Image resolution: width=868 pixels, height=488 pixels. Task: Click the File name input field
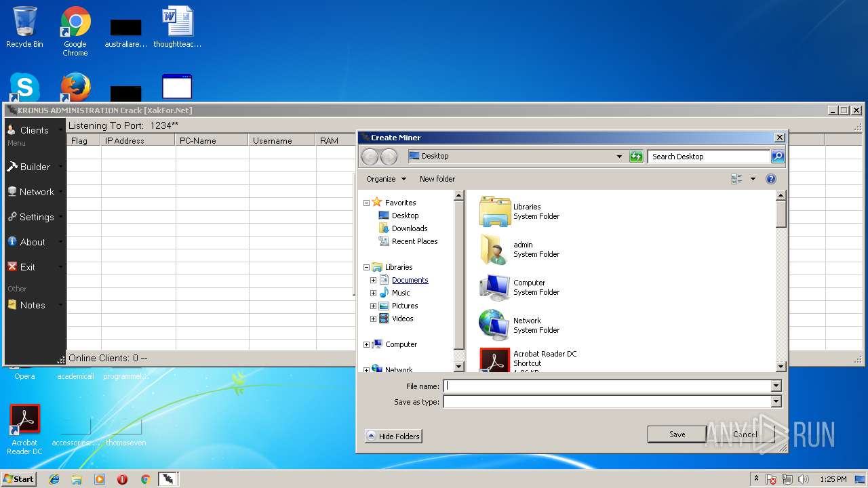coord(608,386)
